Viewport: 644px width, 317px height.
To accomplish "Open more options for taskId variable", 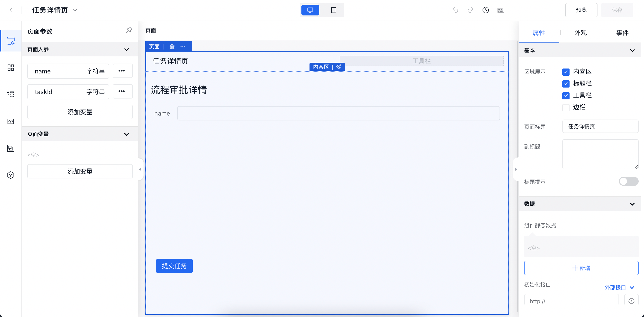I will [123, 91].
